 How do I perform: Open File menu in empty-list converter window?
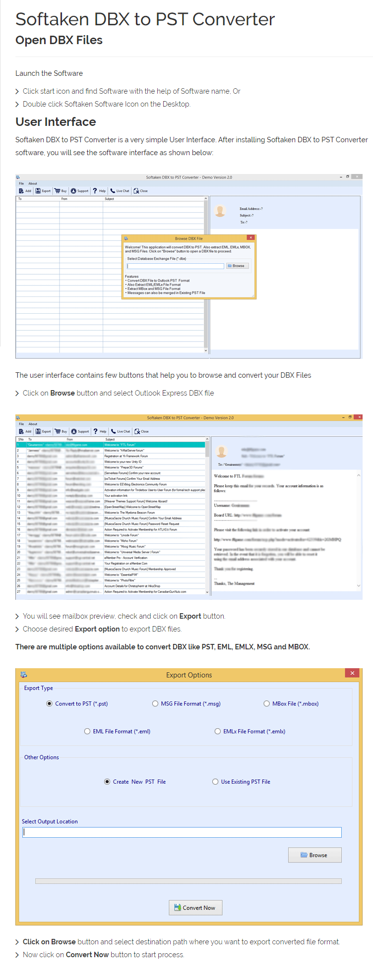coord(21,183)
